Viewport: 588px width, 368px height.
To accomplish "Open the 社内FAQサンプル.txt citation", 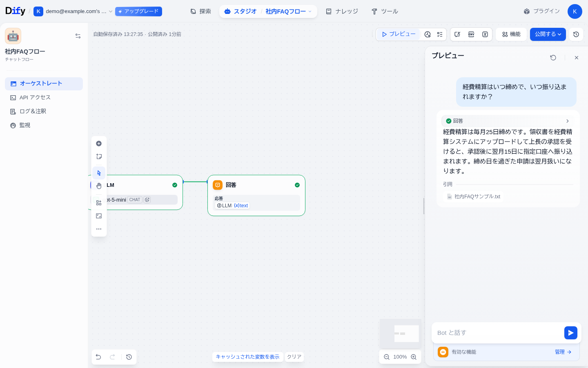I will (x=474, y=197).
